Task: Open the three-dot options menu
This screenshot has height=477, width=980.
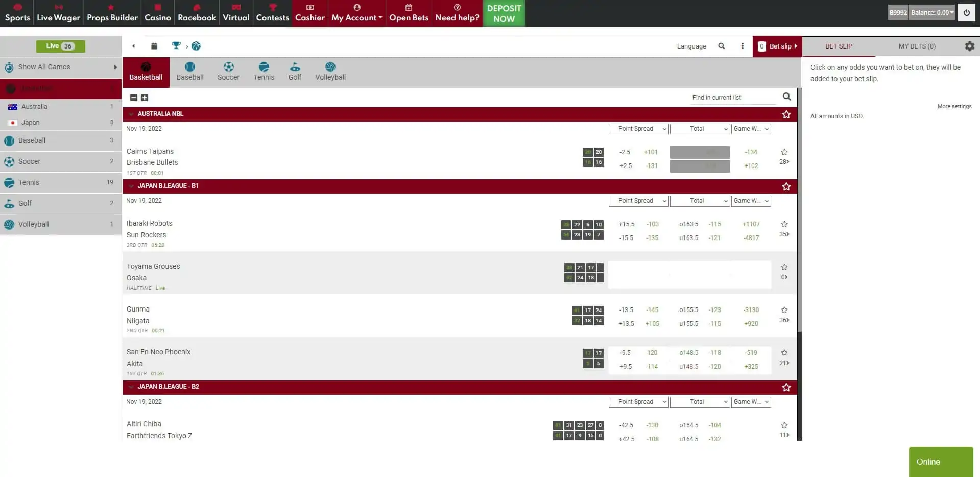Action: click(x=742, y=46)
